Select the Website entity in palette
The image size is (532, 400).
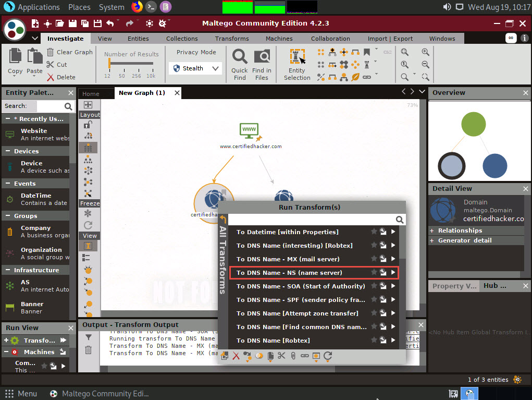[x=35, y=135]
